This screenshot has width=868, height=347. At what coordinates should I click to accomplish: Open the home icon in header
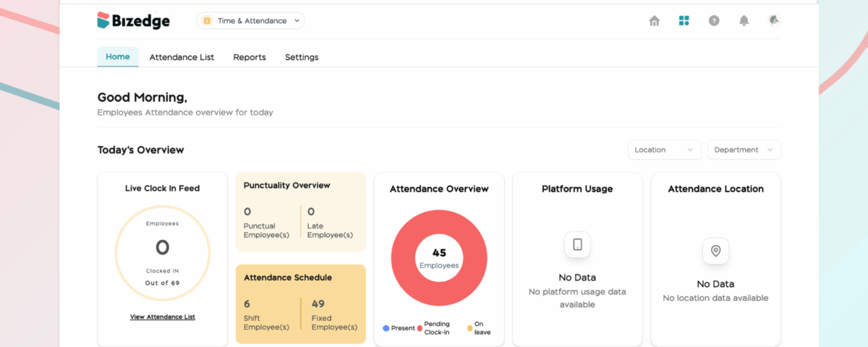tap(655, 21)
